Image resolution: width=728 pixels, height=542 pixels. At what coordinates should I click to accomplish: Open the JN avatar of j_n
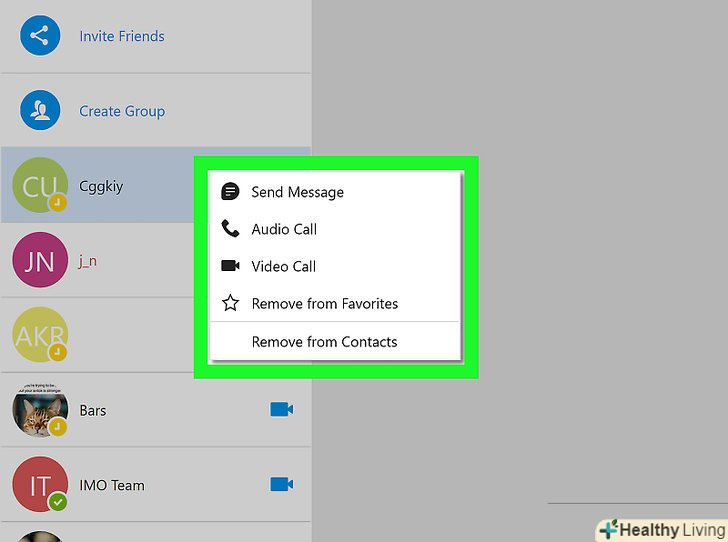pos(40,260)
